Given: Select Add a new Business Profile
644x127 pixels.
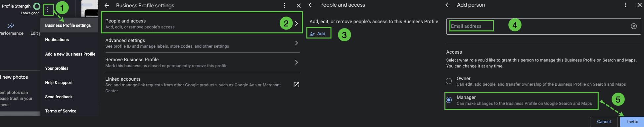Looking at the screenshot, I should (x=69, y=54).
